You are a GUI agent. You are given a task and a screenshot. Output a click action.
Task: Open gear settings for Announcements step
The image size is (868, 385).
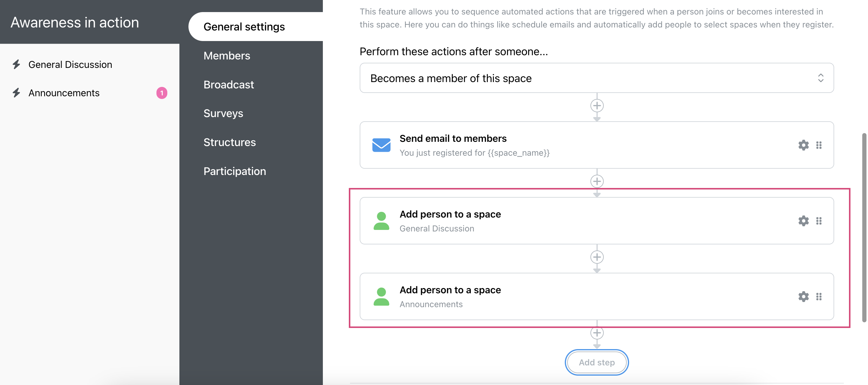point(803,297)
